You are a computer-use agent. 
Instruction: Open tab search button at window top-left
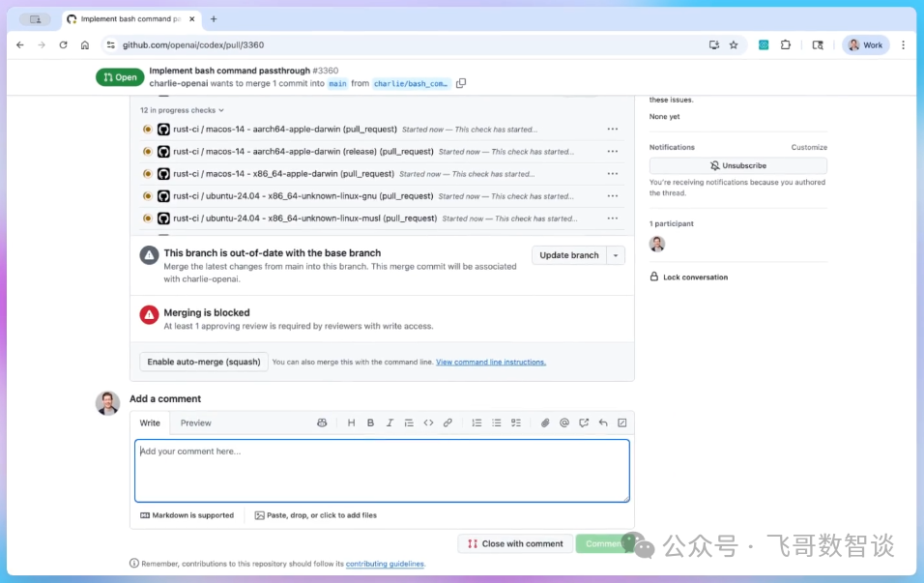[x=36, y=19]
